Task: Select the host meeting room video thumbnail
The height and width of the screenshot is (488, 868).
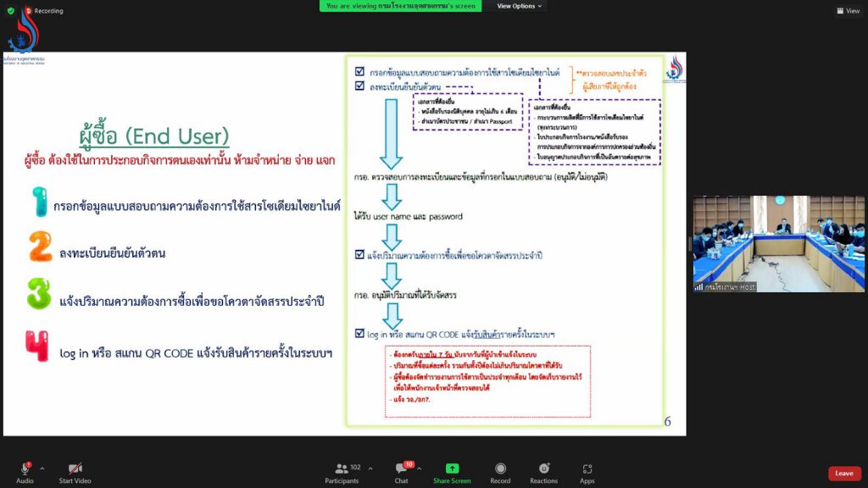Action: coord(778,244)
